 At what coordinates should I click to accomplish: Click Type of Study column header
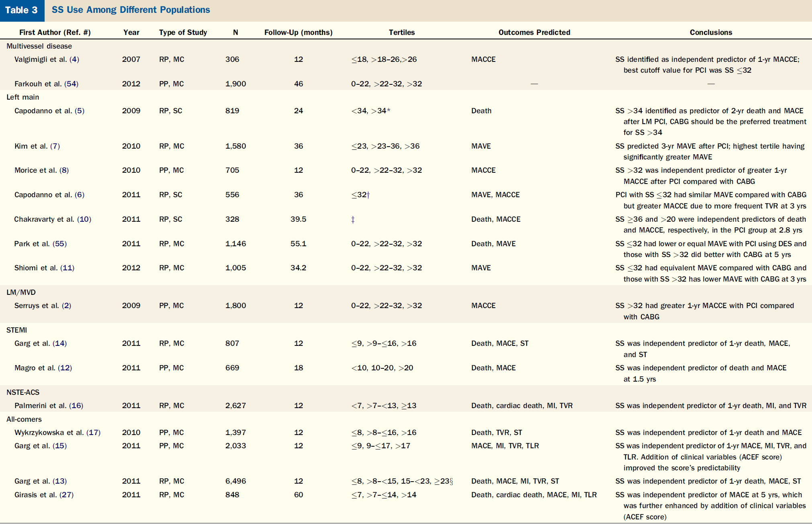(183, 33)
